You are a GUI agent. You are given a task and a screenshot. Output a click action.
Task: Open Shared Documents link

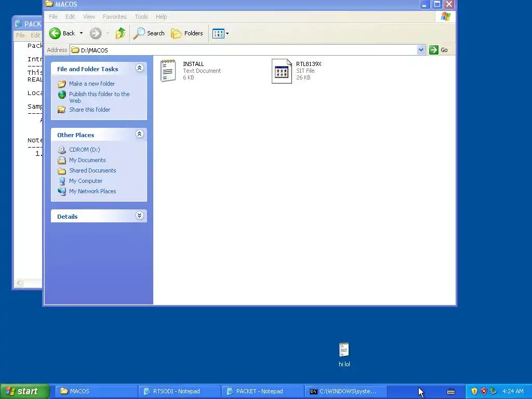92,170
